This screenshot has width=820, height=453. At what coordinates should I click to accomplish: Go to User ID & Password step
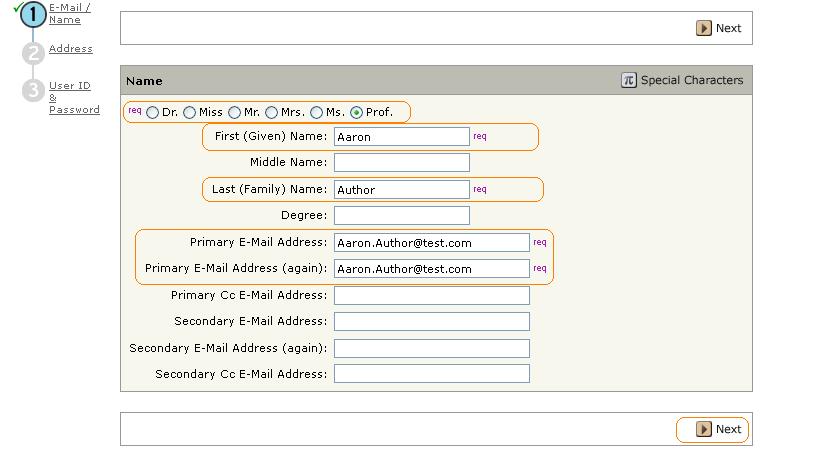(73, 98)
